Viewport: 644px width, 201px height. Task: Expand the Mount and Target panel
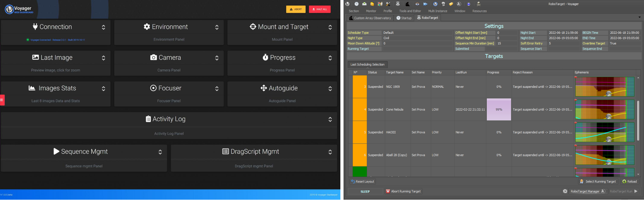tap(330, 27)
